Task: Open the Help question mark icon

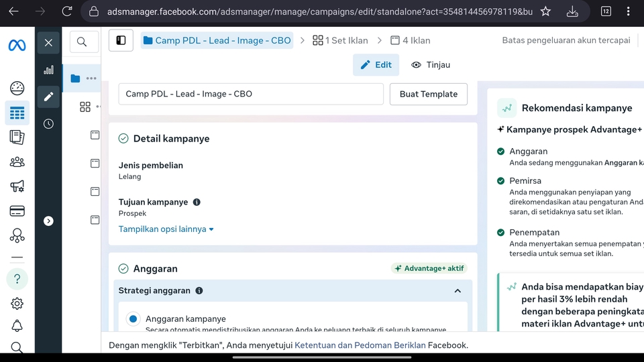Action: pyautogui.click(x=17, y=279)
